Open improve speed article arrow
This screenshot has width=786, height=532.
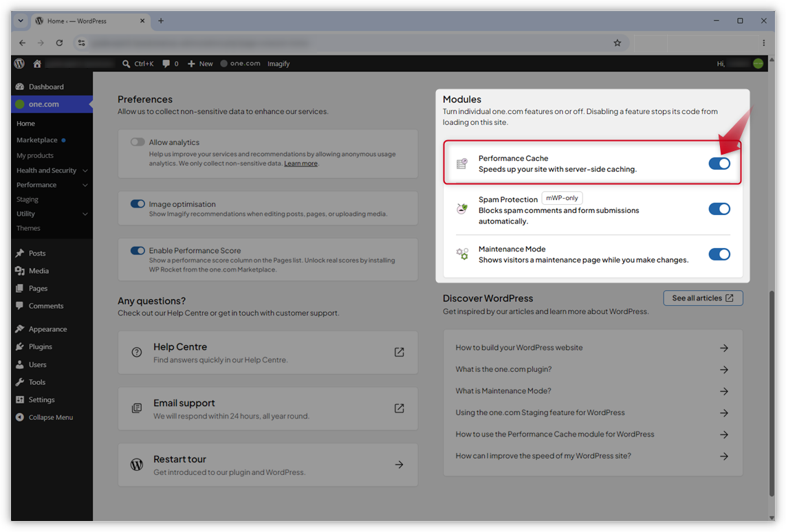click(724, 456)
